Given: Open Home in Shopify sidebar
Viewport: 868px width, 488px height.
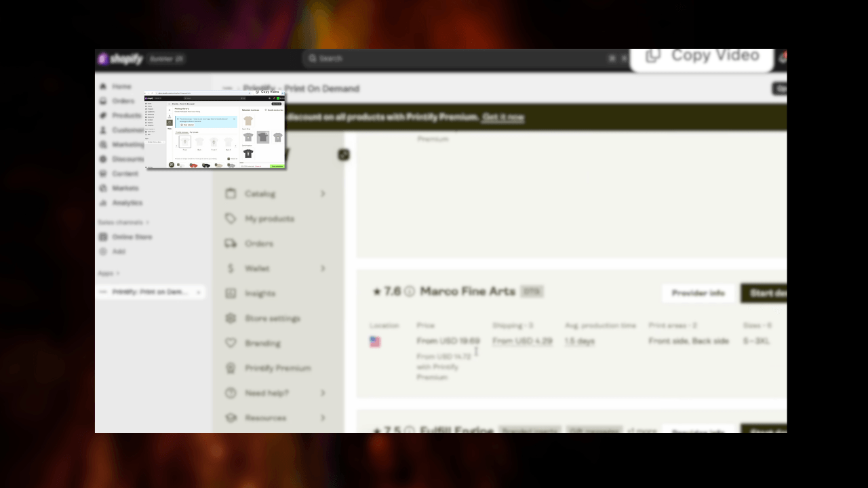Looking at the screenshot, I should [121, 87].
